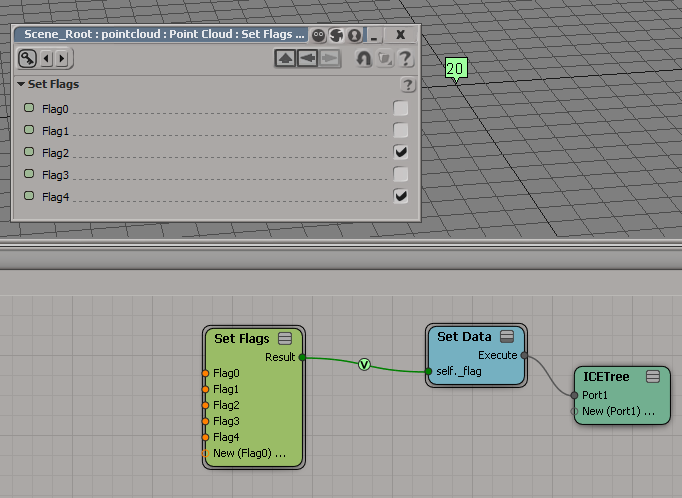682x498 pixels.
Task: Go to the next property page arrow
Action: pos(60,58)
